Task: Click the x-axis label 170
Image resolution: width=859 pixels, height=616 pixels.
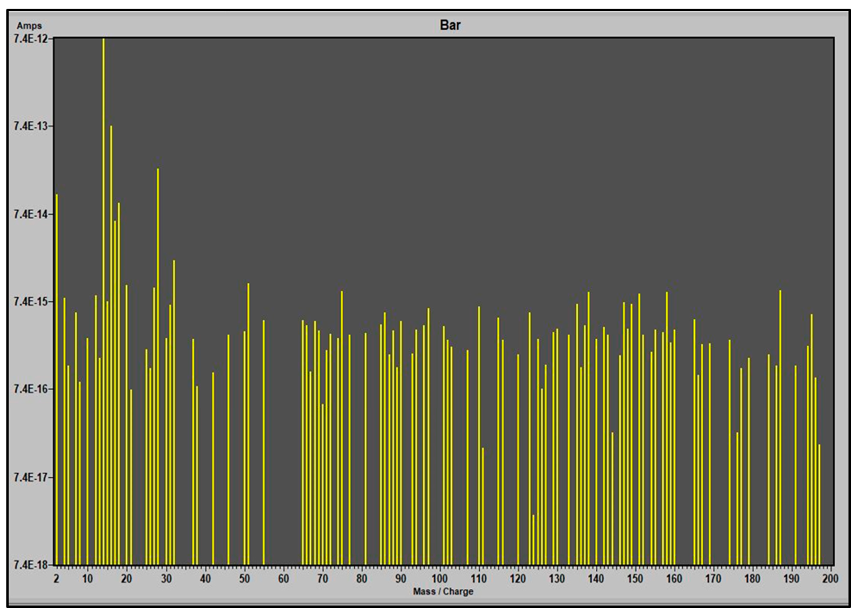Action: pyautogui.click(x=713, y=579)
